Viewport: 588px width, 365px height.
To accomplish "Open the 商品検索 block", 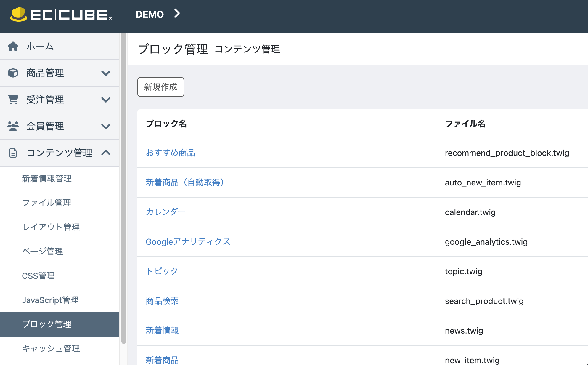I will pyautogui.click(x=162, y=301).
